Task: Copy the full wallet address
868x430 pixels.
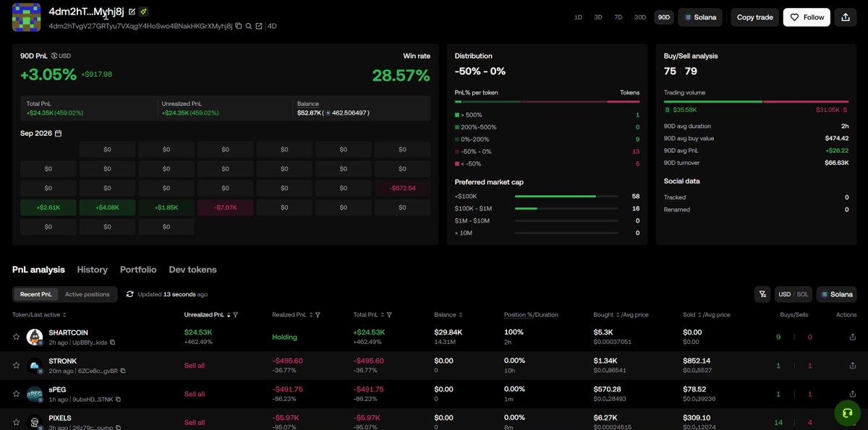Action: click(239, 26)
